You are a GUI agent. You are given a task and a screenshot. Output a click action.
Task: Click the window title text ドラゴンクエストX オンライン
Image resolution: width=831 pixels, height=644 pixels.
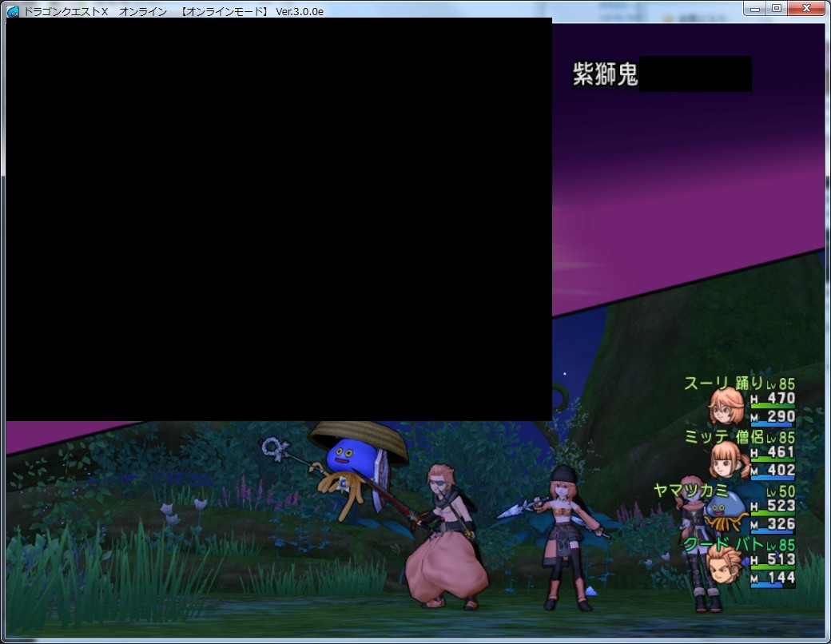95,11
